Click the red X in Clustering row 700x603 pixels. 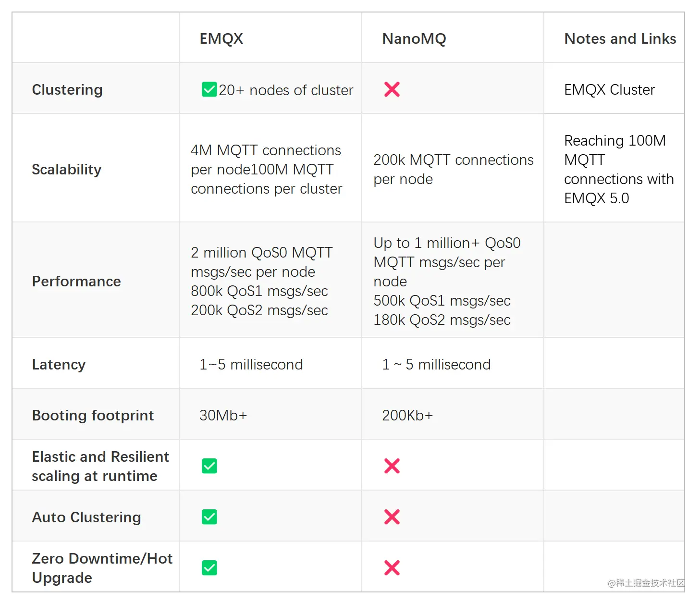click(x=392, y=89)
